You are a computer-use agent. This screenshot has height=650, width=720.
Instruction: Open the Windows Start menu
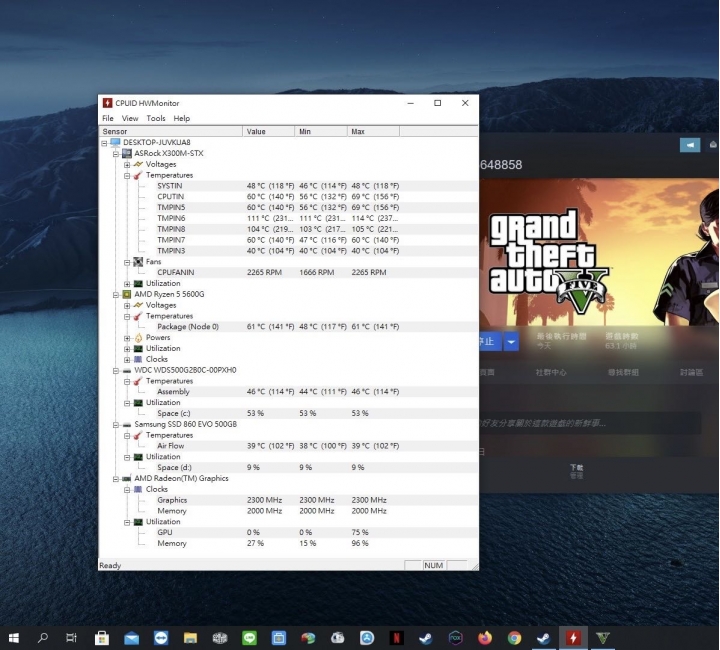14,638
